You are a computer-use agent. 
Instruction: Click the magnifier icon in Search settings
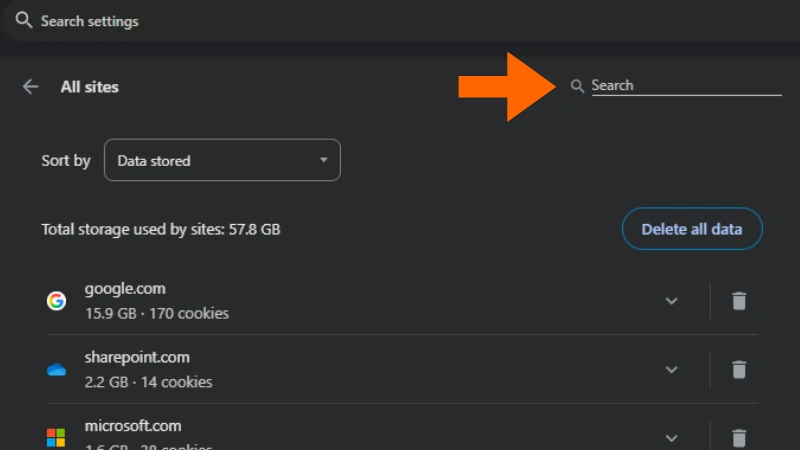pyautogui.click(x=24, y=20)
